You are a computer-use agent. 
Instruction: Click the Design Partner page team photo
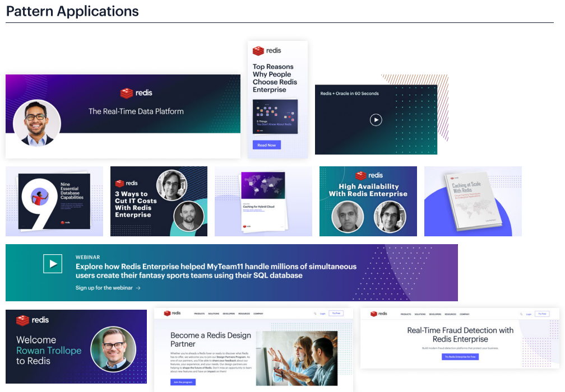pyautogui.click(x=297, y=358)
